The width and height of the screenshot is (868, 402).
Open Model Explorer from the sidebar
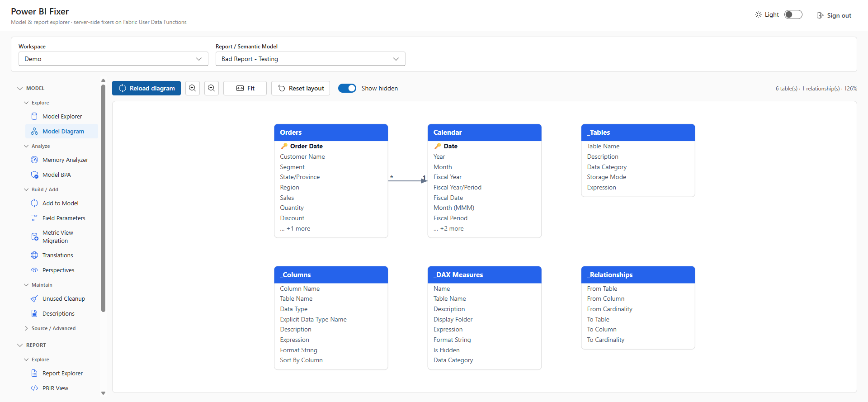(x=61, y=116)
